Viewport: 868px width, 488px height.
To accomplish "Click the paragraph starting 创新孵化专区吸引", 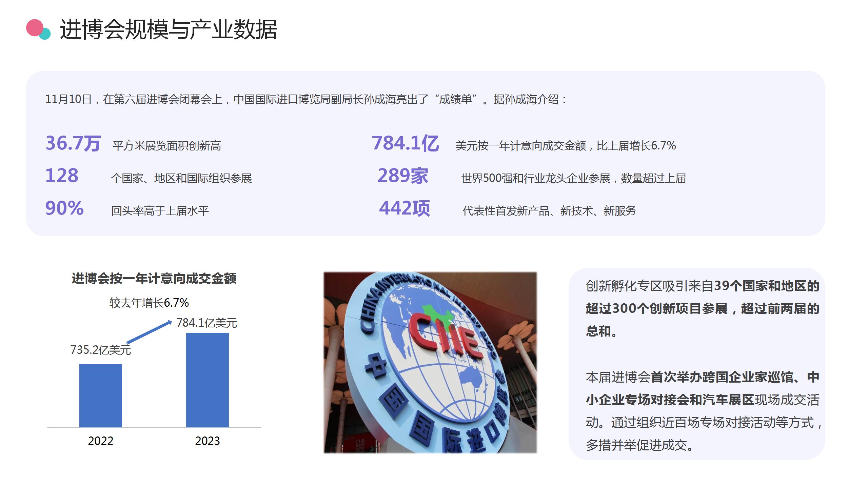I will click(703, 309).
